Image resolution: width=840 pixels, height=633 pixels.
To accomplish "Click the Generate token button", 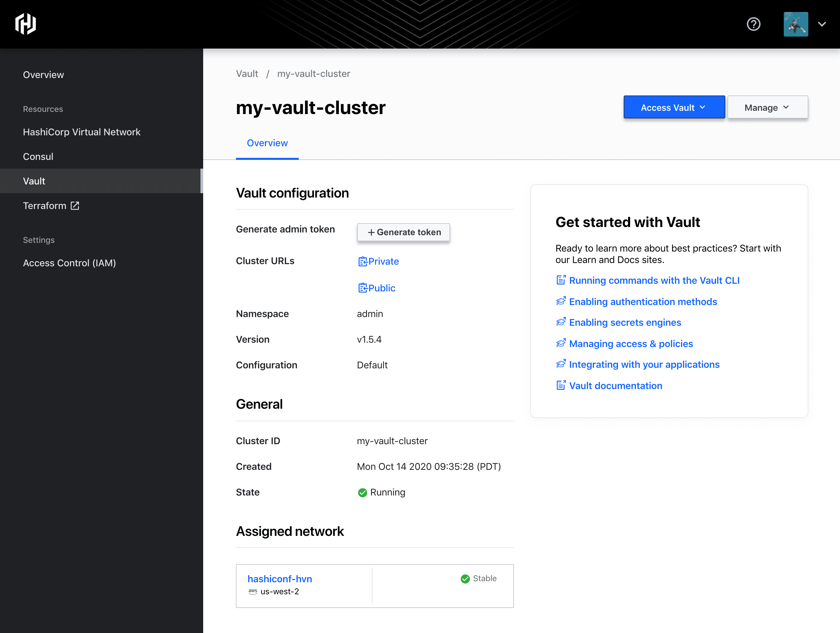I will [x=403, y=232].
